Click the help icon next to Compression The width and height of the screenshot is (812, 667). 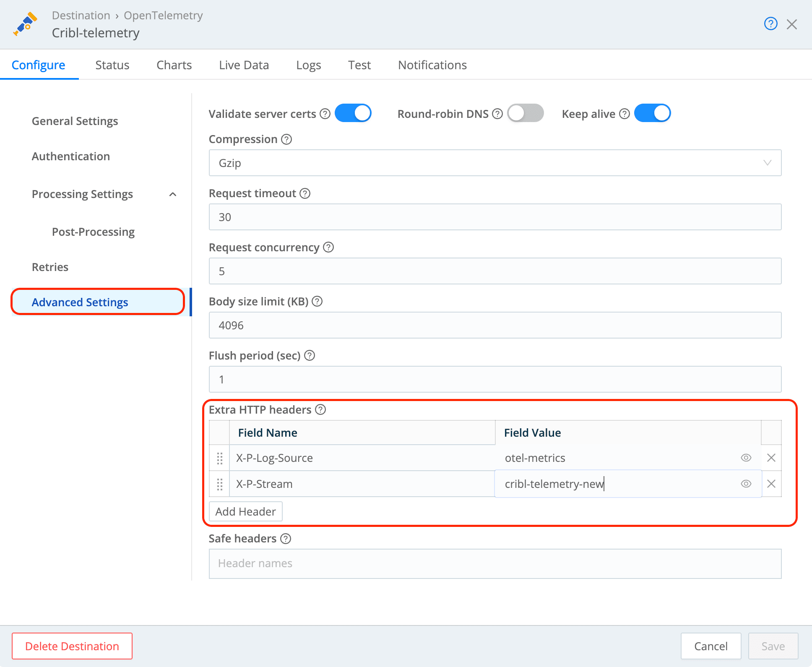click(287, 139)
